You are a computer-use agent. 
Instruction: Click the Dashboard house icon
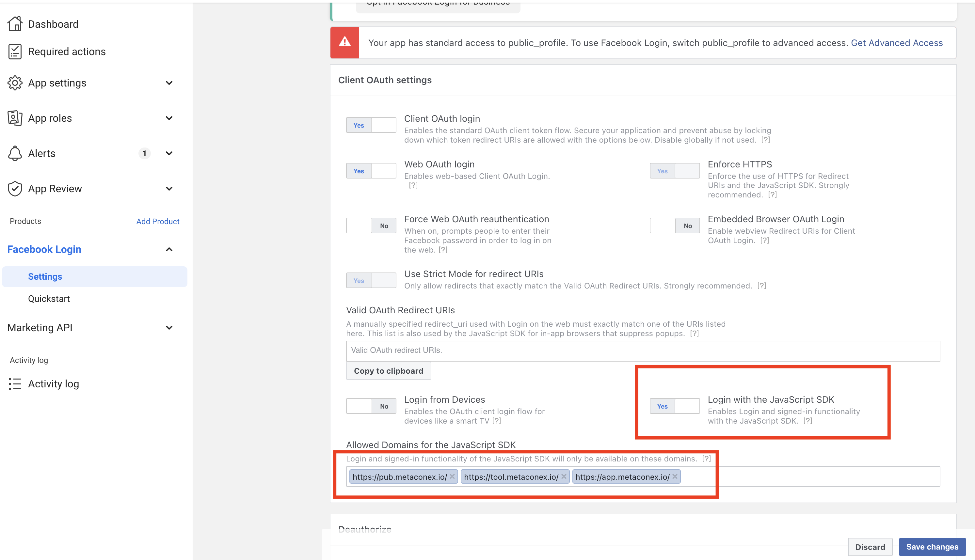click(x=15, y=24)
